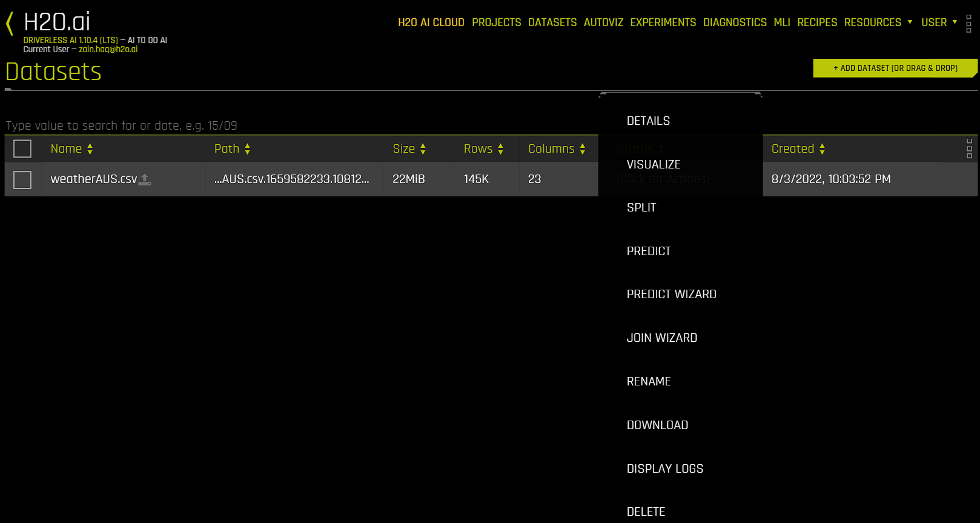
Task: Click the Created column header label
Action: [x=793, y=149]
